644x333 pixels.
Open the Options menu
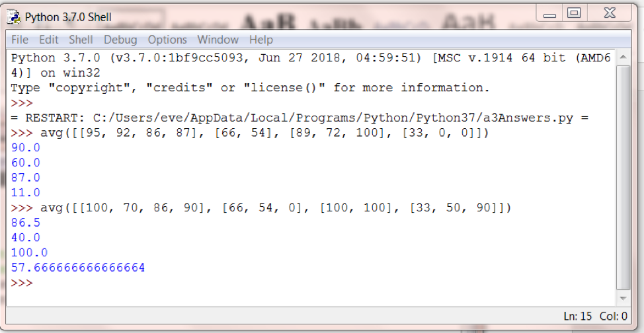tap(167, 40)
